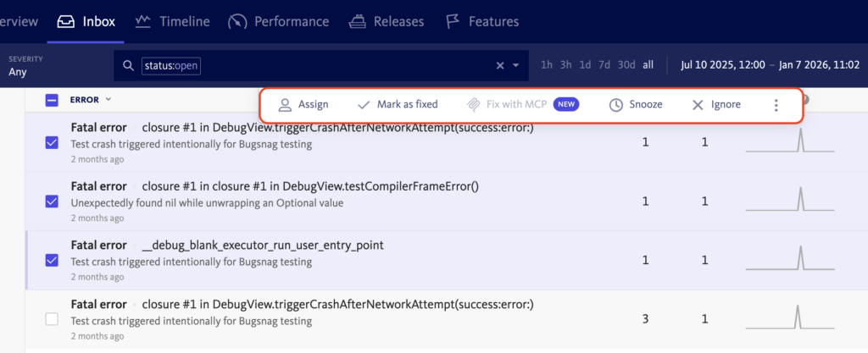Click 'Unexpectedly found nil while unwrapping' message
Image resolution: width=868 pixels, height=353 pixels.
[207, 202]
